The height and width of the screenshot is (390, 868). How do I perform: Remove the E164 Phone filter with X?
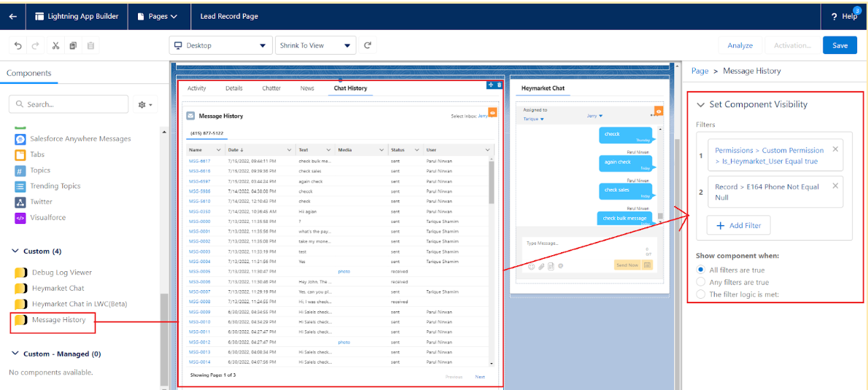pyautogui.click(x=835, y=186)
